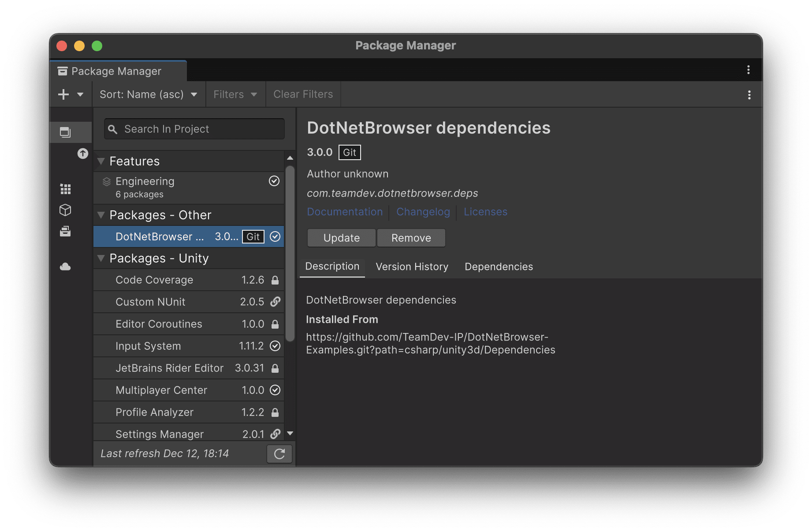Click the package list scroll down arrow
Screen dimensions: 812x532
[290, 433]
